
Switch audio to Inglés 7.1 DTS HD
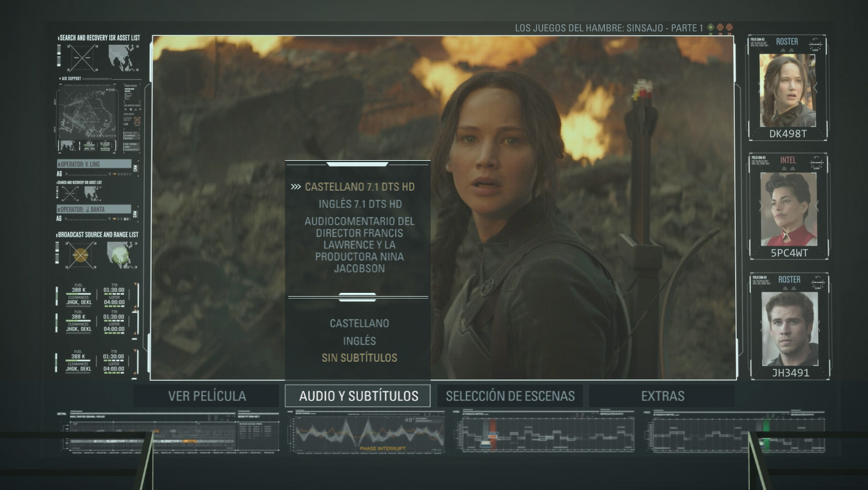click(x=360, y=204)
